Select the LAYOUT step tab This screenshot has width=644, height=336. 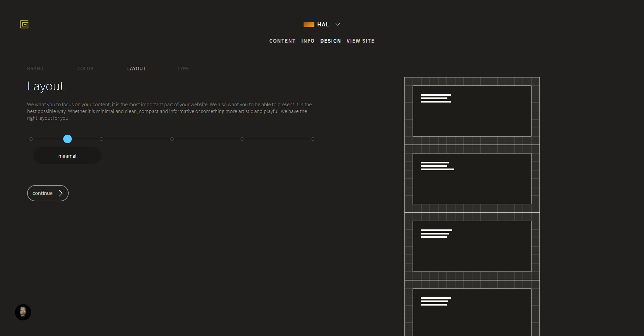[x=136, y=69]
